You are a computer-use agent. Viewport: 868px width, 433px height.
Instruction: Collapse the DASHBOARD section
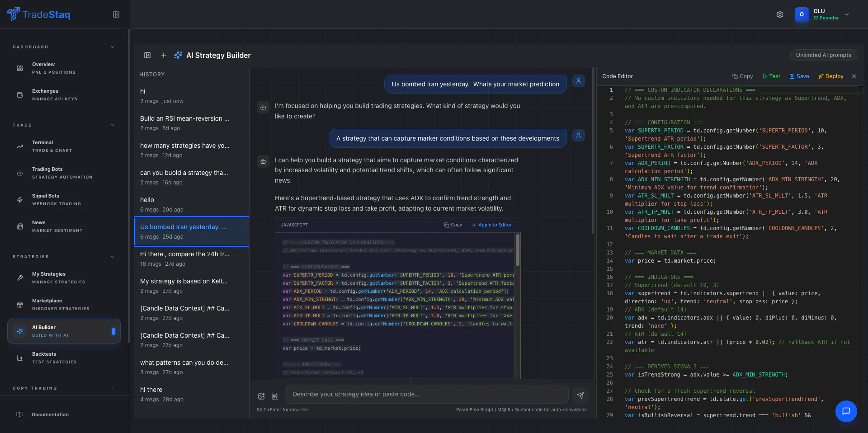[113, 47]
